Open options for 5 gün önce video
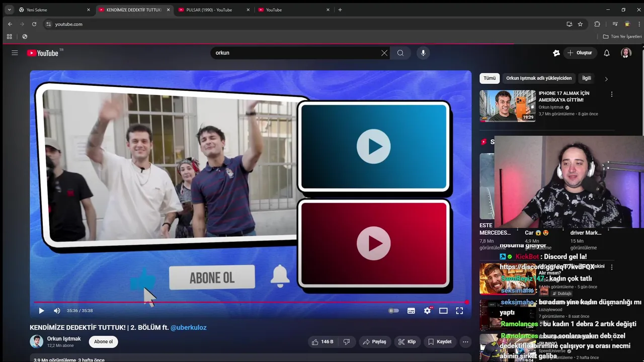 [612, 267]
